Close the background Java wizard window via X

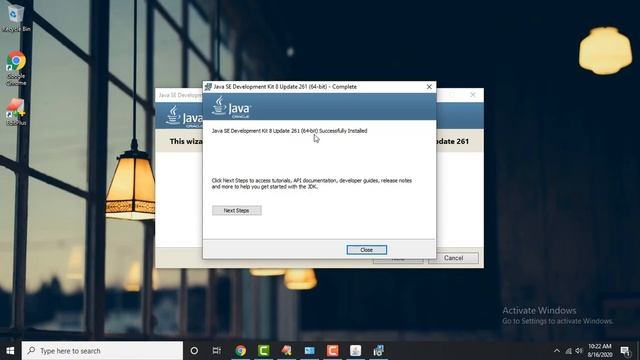coord(473,95)
